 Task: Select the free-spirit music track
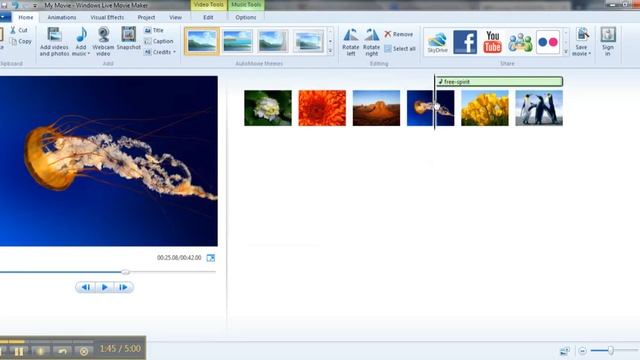499,82
